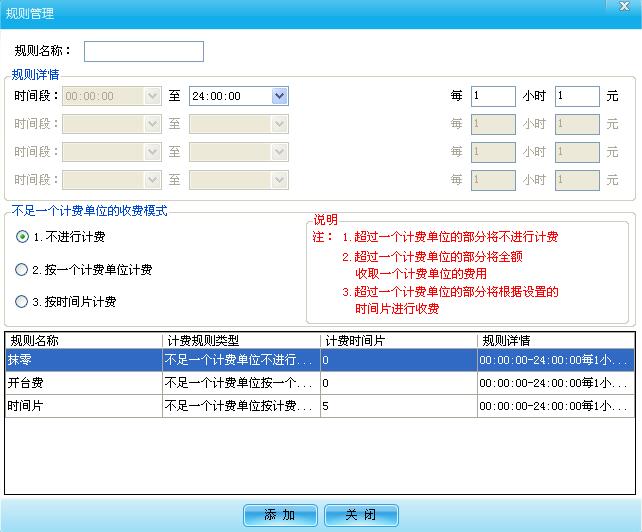This screenshot has height=532, width=642.
Task: Select 1.不进行计费 radio option
Action: (22, 237)
